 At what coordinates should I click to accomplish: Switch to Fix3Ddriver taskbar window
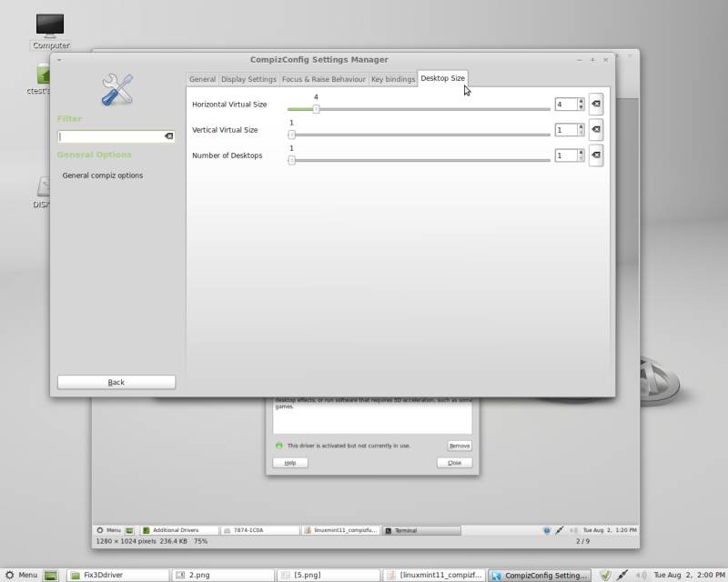[117, 575]
